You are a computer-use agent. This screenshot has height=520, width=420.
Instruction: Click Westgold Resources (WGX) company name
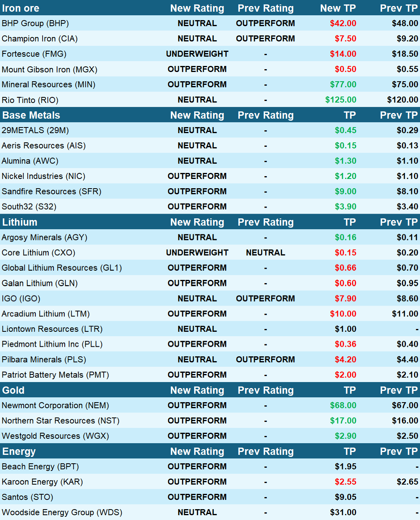(55, 436)
